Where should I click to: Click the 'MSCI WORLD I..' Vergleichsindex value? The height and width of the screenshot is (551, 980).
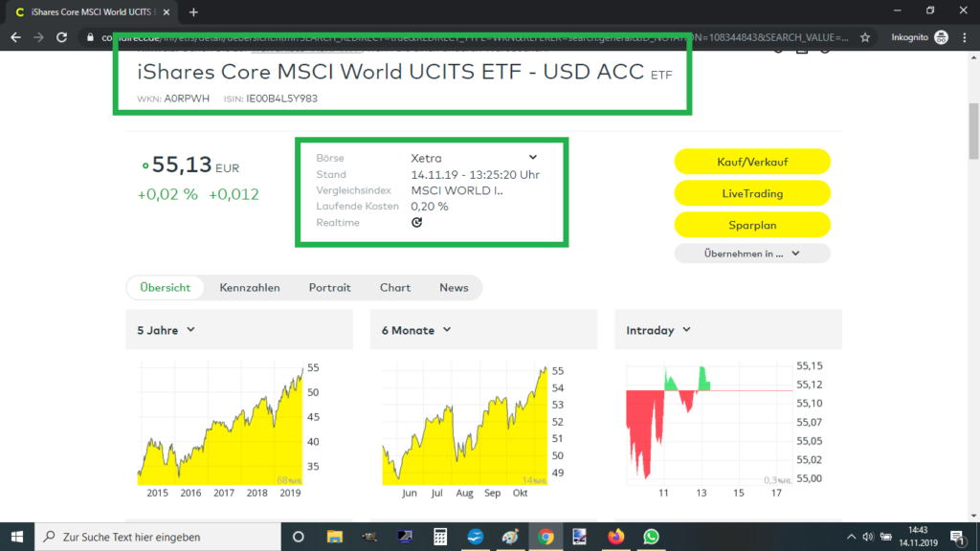click(x=457, y=190)
